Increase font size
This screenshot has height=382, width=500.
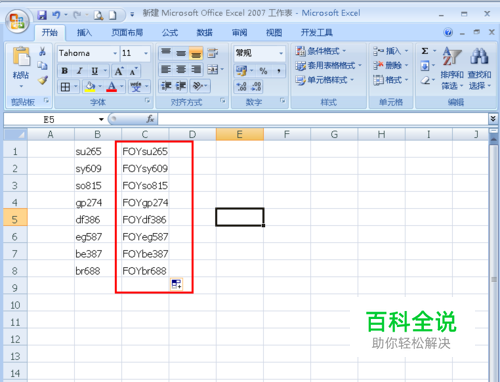coord(119,71)
